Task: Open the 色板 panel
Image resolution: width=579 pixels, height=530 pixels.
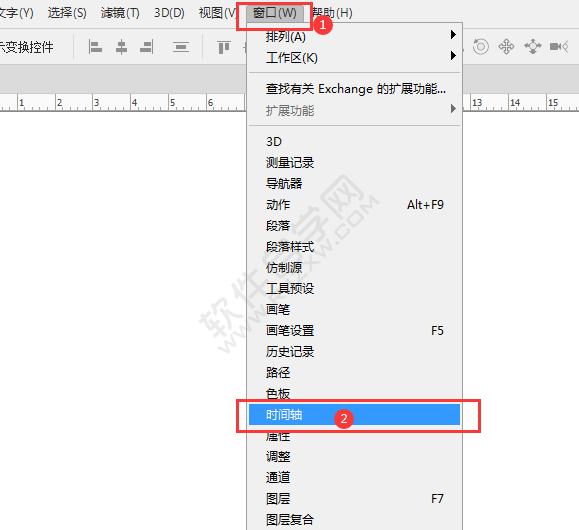Action: (354, 394)
